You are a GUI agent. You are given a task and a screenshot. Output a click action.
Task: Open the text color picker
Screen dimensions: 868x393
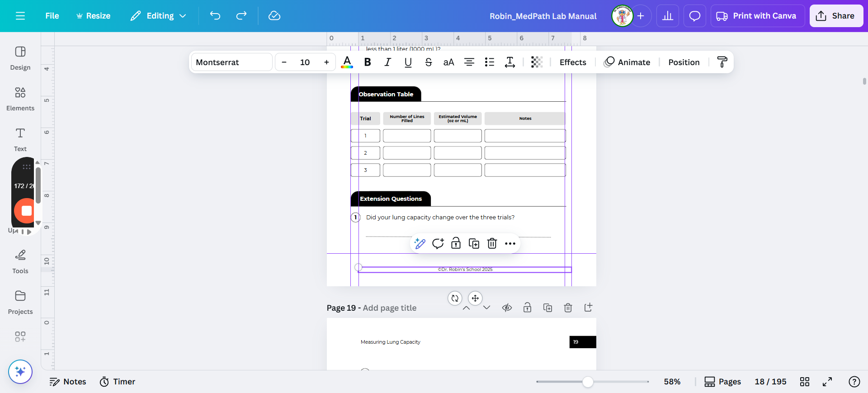point(347,62)
